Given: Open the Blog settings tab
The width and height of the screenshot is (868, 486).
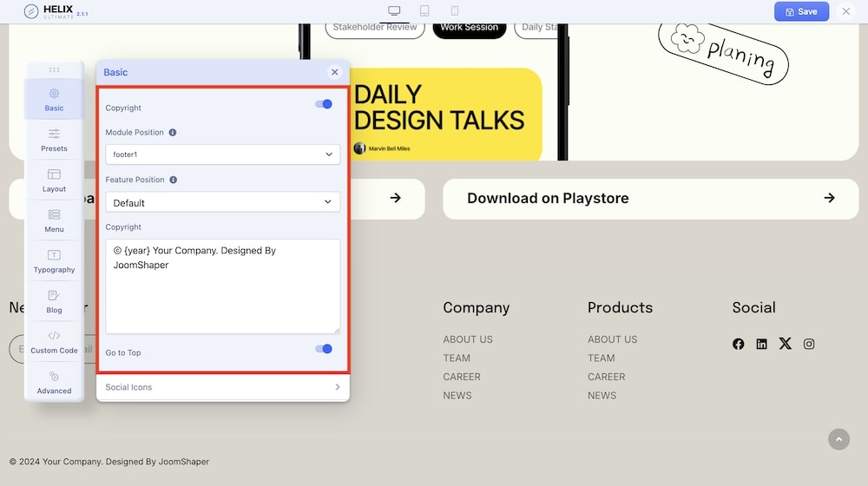Looking at the screenshot, I should (x=54, y=301).
